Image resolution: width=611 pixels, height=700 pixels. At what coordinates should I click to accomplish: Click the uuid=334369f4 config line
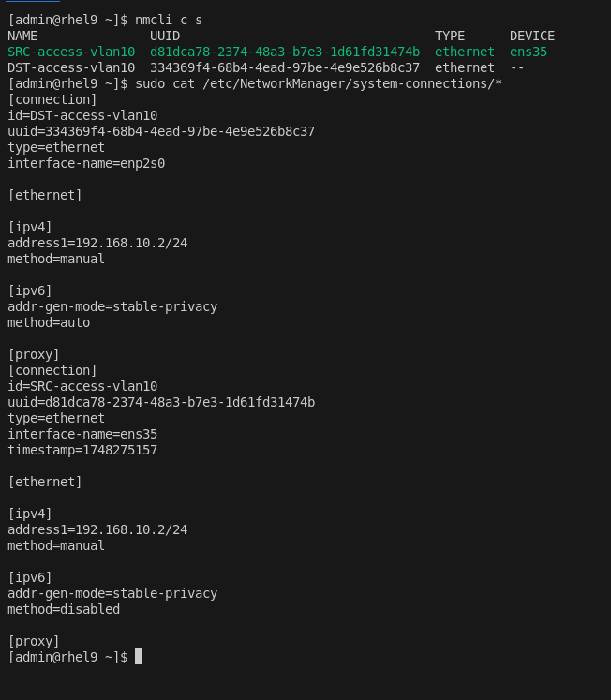point(161,131)
